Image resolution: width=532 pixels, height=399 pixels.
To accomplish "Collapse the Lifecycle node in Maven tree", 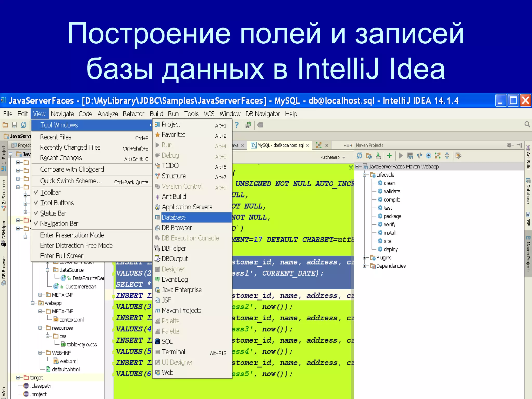I will (x=365, y=175).
